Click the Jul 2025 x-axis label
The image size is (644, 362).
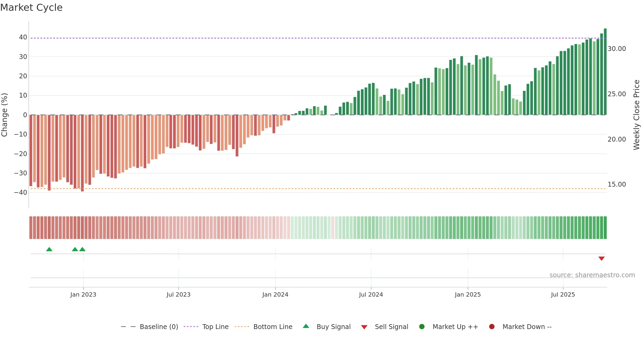pyautogui.click(x=563, y=295)
